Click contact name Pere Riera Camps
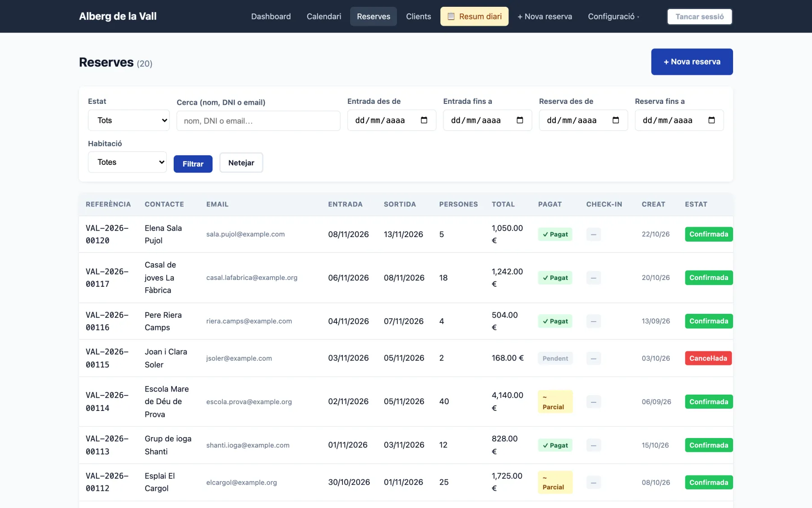Image resolution: width=812 pixels, height=508 pixels. tap(163, 321)
